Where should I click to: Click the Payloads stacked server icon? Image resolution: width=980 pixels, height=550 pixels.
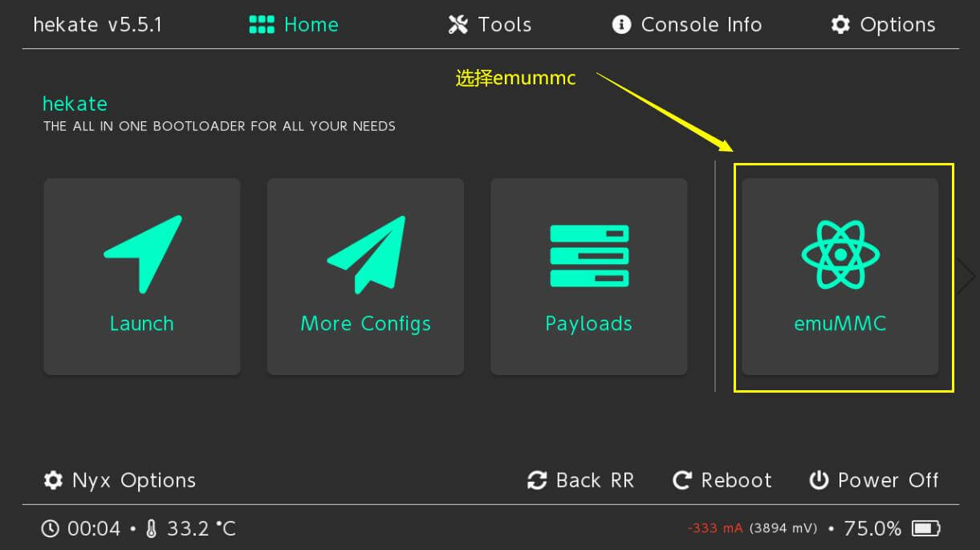tap(588, 255)
